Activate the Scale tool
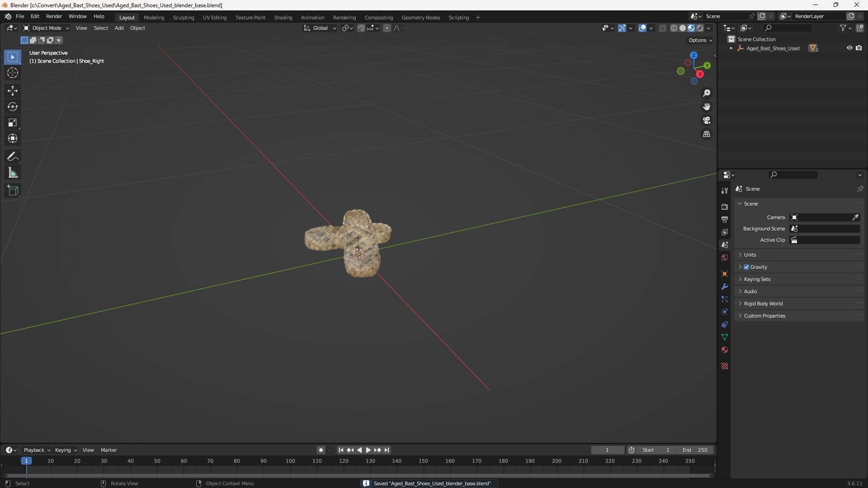The width and height of the screenshot is (868, 488). pyautogui.click(x=13, y=122)
